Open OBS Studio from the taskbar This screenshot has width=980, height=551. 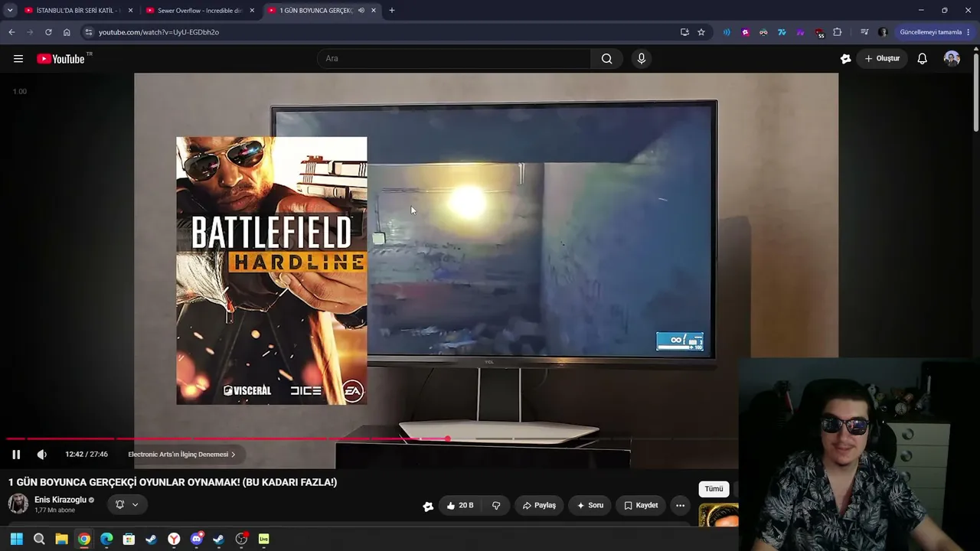[x=242, y=539]
